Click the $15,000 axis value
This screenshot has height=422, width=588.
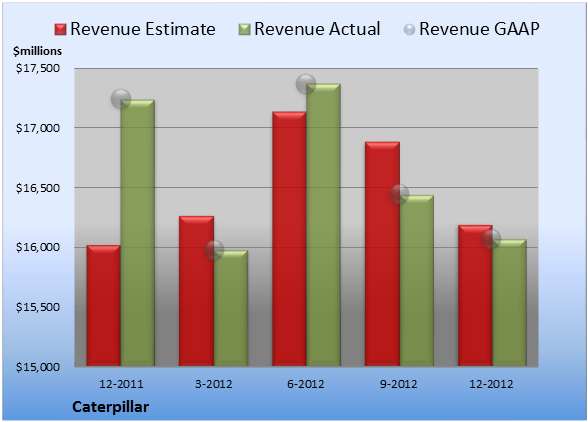pyautogui.click(x=38, y=366)
